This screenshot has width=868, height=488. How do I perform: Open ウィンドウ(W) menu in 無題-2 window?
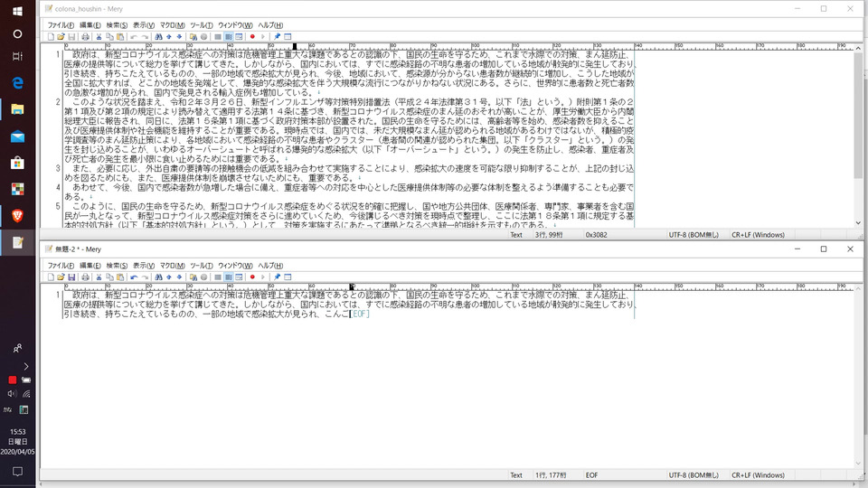coord(235,266)
